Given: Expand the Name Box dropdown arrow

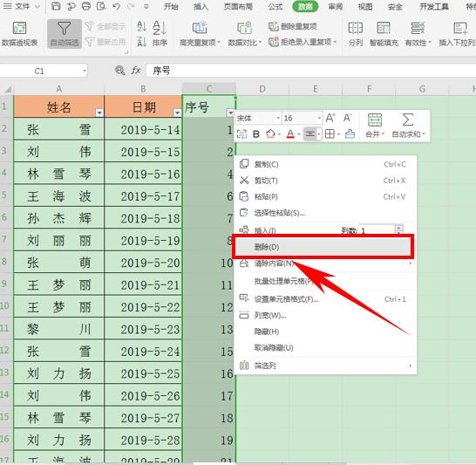Looking at the screenshot, I should point(84,71).
